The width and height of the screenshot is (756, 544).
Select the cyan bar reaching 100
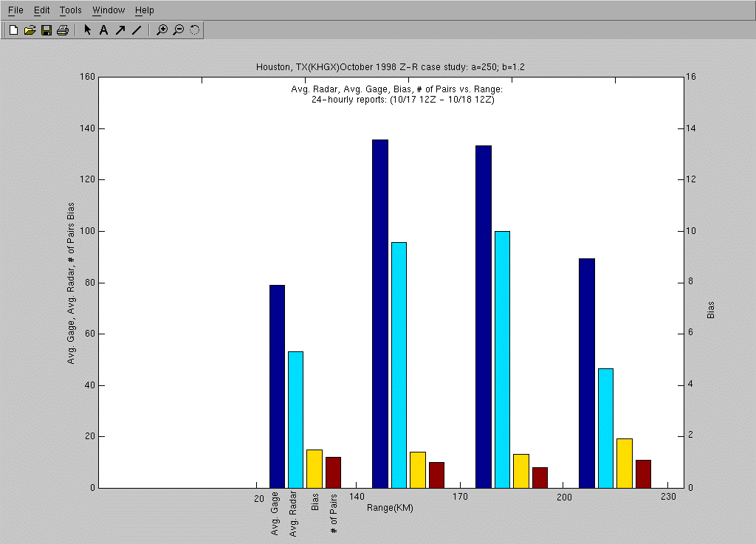502,359
